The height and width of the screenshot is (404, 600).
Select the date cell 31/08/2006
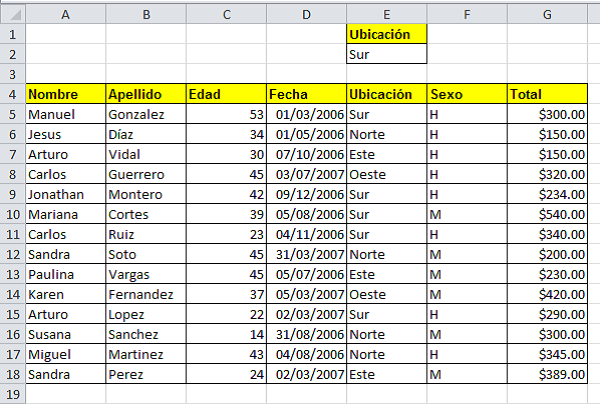[306, 334]
